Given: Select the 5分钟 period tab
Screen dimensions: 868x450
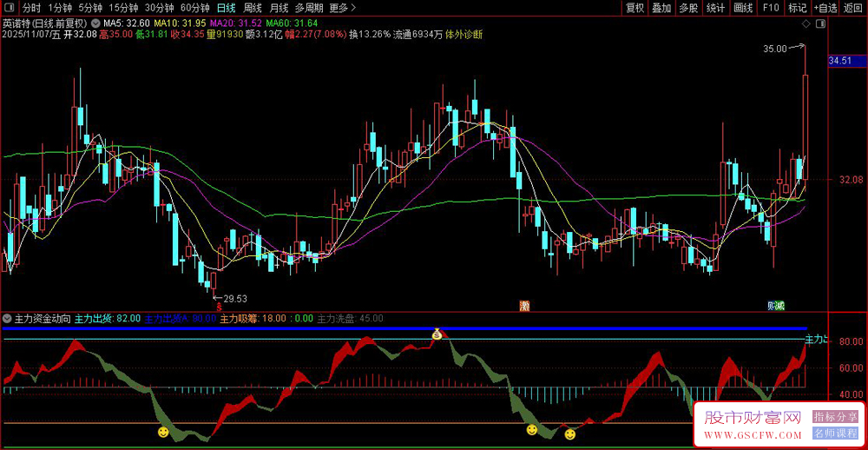Looking at the screenshot, I should coord(89,8).
